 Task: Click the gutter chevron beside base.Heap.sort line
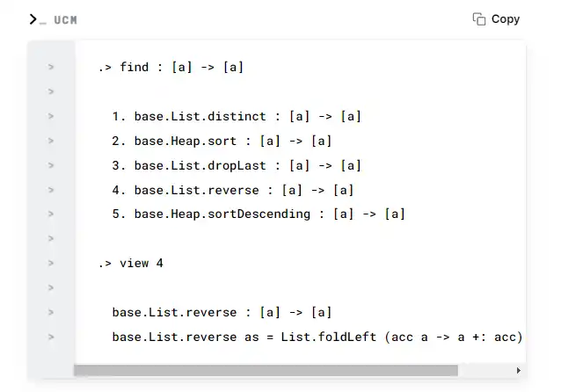(51, 141)
